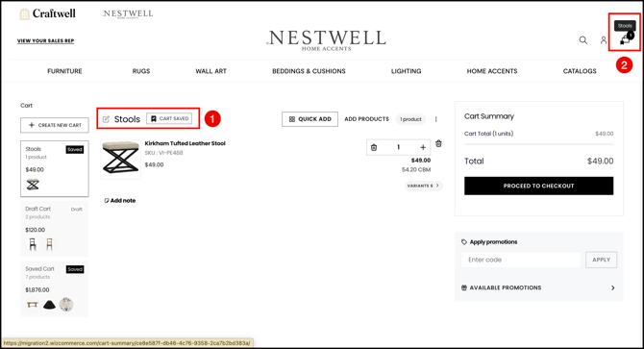Open the cart icon in header
Image resolution: width=644 pixels, height=349 pixels.
tap(625, 39)
